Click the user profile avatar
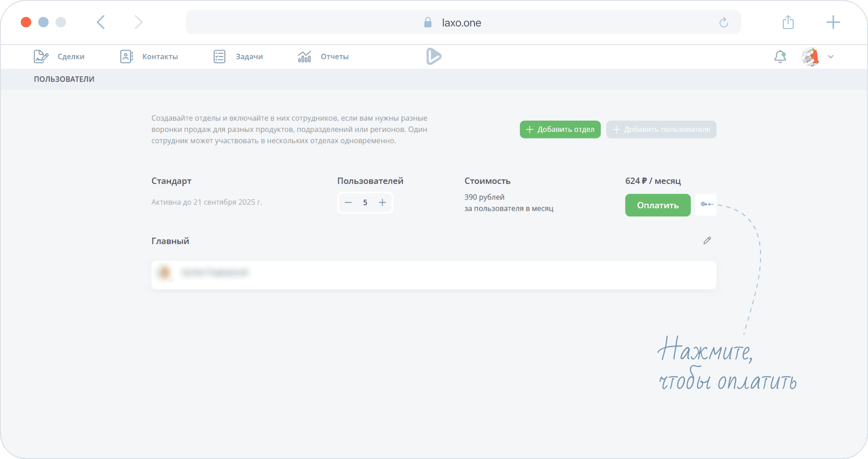 click(x=810, y=57)
